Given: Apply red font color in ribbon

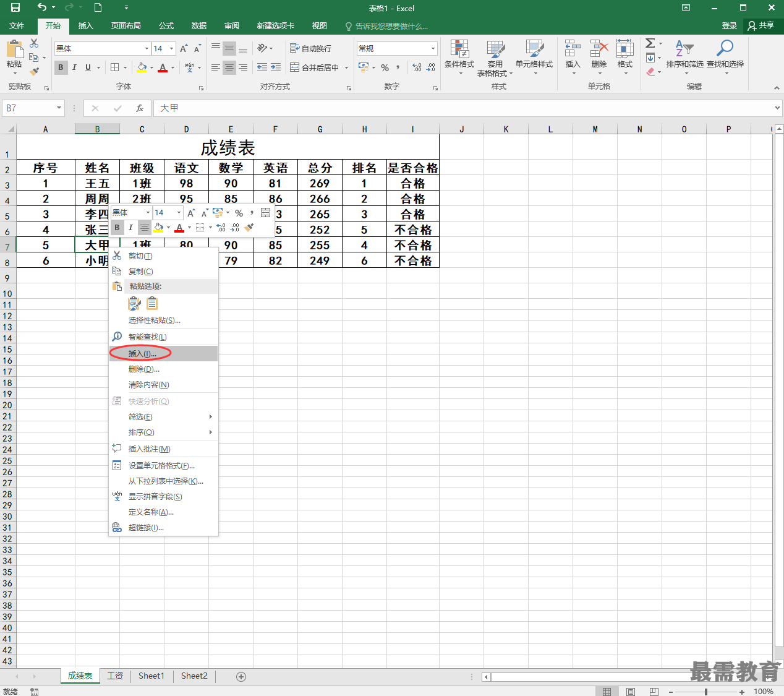Looking at the screenshot, I should pos(163,67).
